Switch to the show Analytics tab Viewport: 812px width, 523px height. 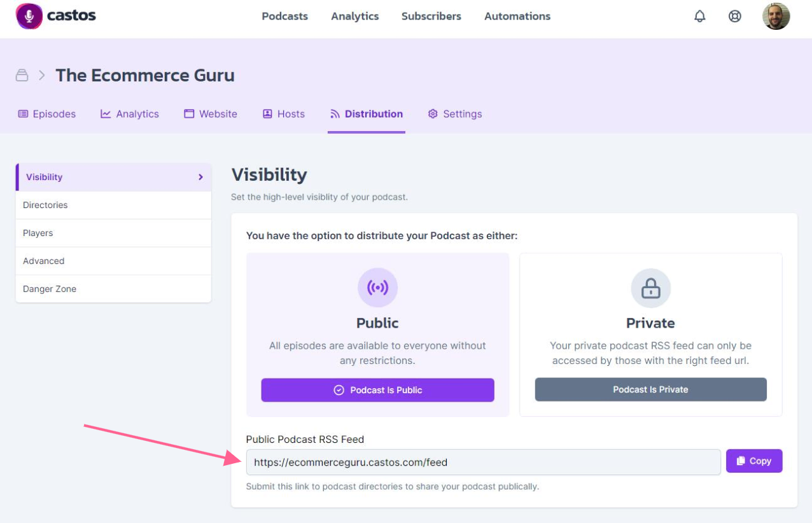point(130,114)
